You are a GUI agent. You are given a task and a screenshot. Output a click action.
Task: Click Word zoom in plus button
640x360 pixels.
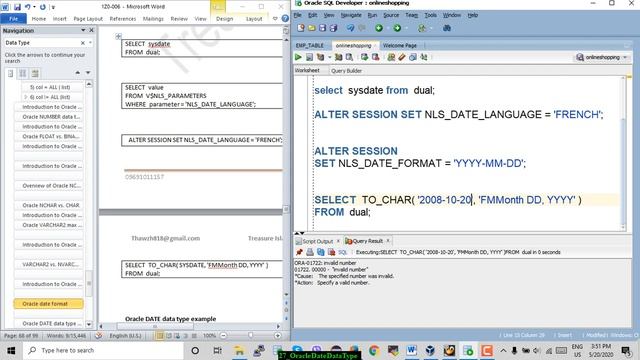point(278,336)
